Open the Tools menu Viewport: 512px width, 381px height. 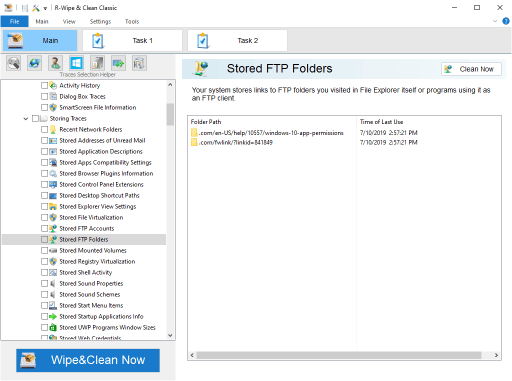click(x=132, y=21)
